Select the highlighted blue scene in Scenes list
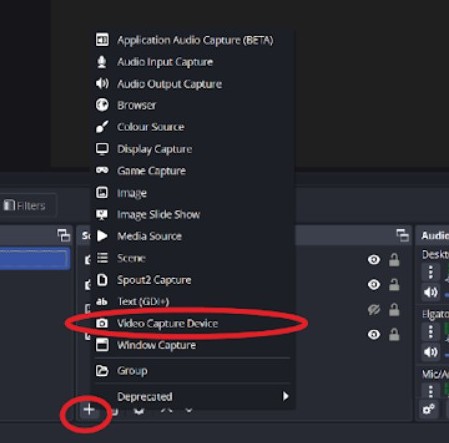Screen dimensions: 449x443 tap(35, 259)
